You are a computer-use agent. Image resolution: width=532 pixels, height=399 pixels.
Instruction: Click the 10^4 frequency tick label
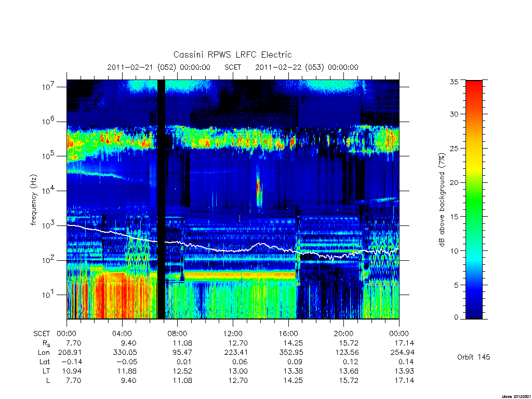coord(49,190)
